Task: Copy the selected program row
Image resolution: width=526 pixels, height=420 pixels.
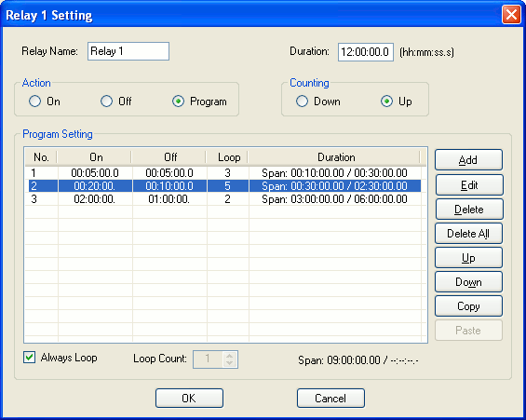Action: 468,306
